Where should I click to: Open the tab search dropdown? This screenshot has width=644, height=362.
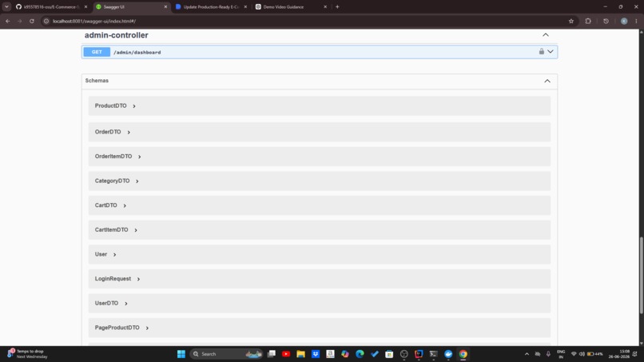[x=6, y=7]
